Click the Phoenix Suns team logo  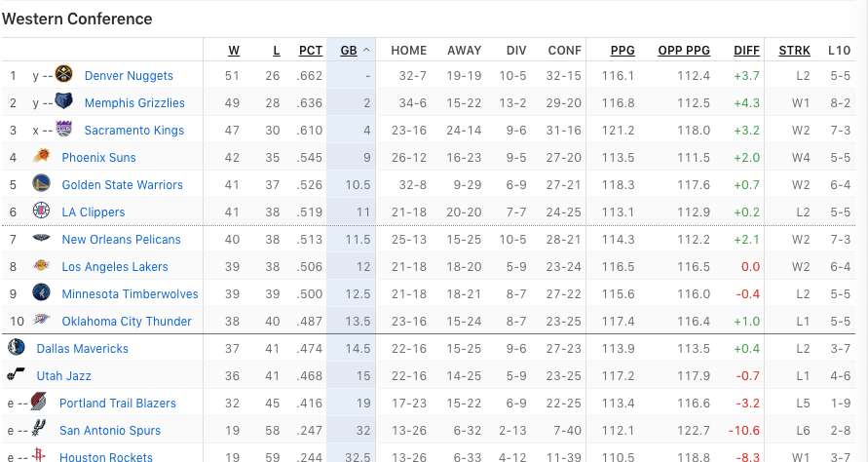tap(42, 158)
